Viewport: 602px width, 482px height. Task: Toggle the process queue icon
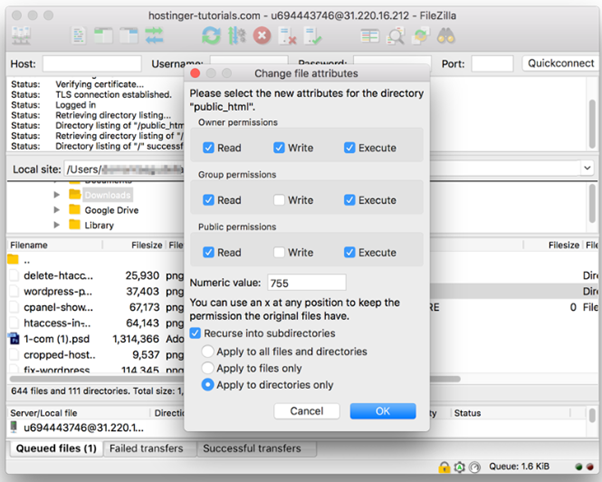[237, 36]
